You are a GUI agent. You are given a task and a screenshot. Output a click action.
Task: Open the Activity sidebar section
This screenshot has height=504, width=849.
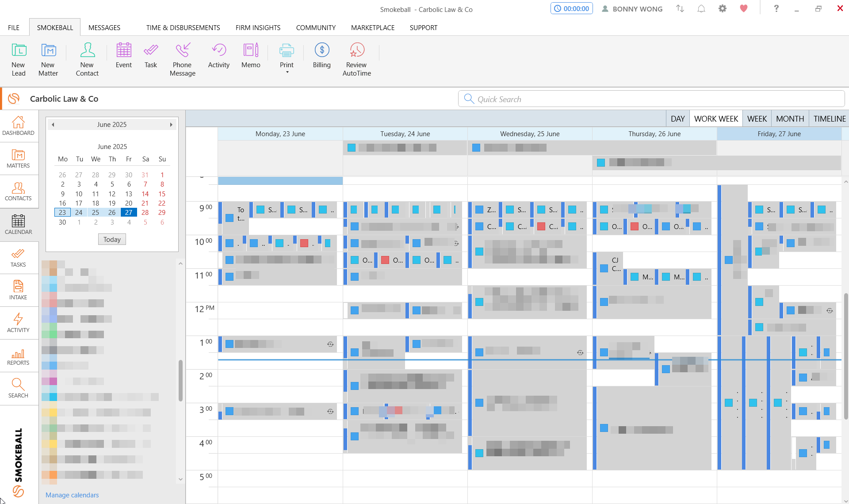coord(18,323)
